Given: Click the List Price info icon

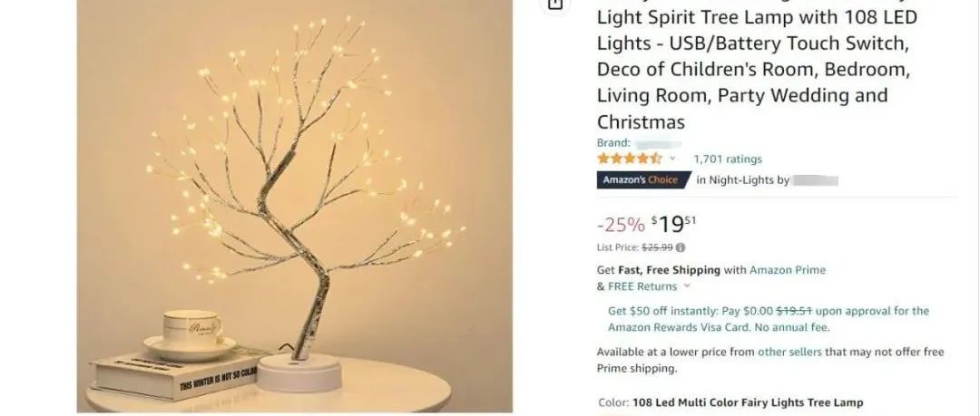Looking at the screenshot, I should point(681,247).
